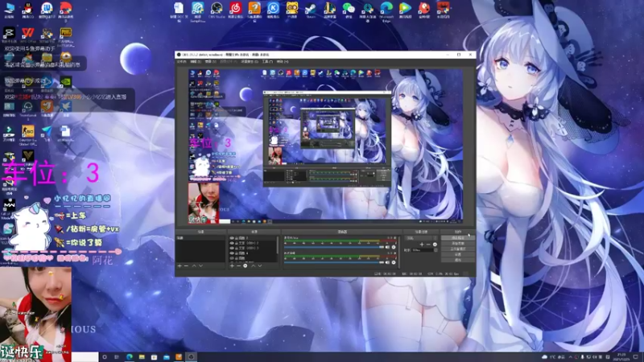Open File Explorer from the taskbar
The image size is (644, 362).
(142, 356)
